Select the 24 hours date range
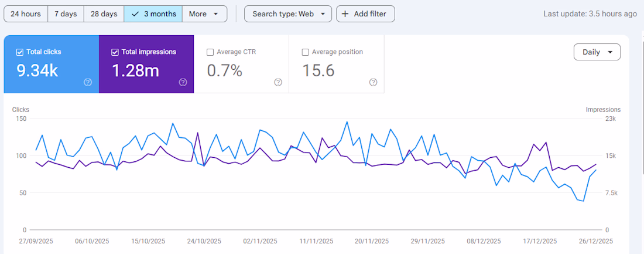Viewport: 644px width, 254px height. click(x=26, y=14)
